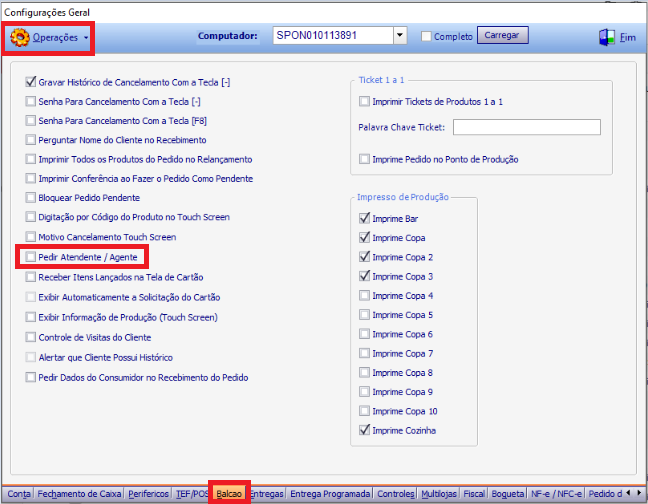
Task: Uncheck Gravar Histórico de Cancelamento checkbox
Action: 31,82
